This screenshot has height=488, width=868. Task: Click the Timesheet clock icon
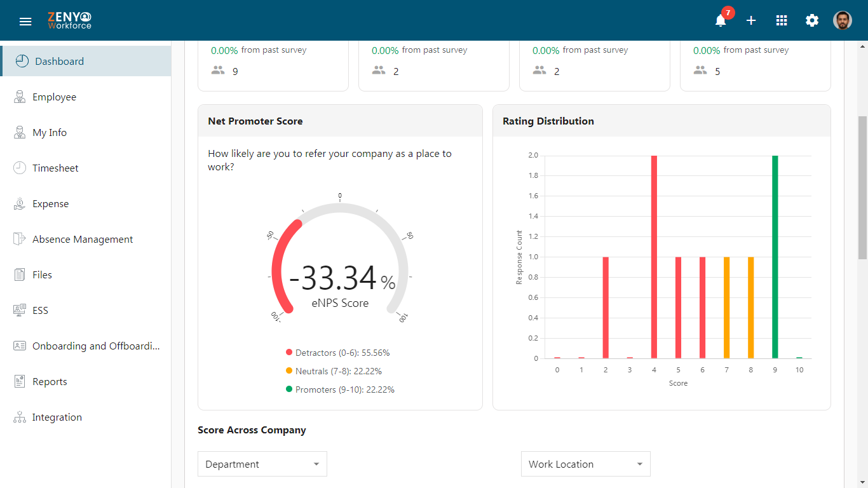click(20, 168)
